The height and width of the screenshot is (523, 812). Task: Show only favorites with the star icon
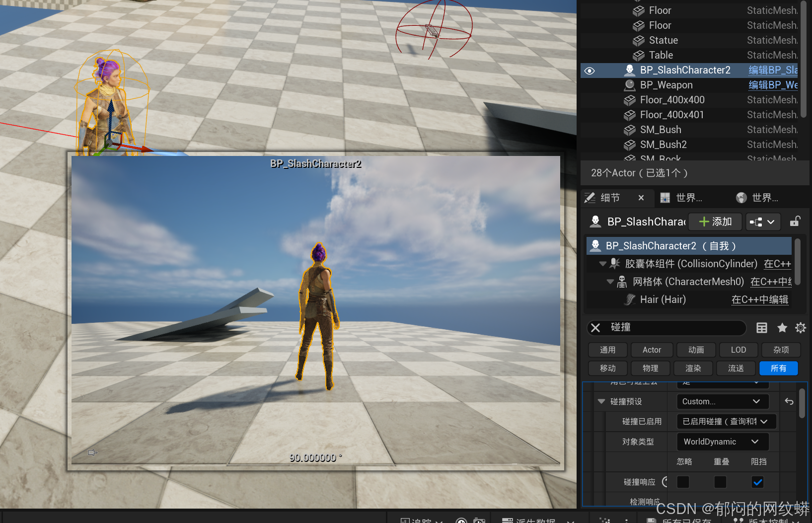coord(782,328)
